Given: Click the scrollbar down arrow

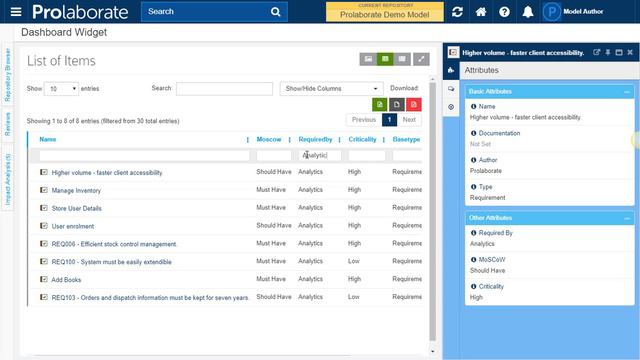Looking at the screenshot, I should (x=433, y=351).
